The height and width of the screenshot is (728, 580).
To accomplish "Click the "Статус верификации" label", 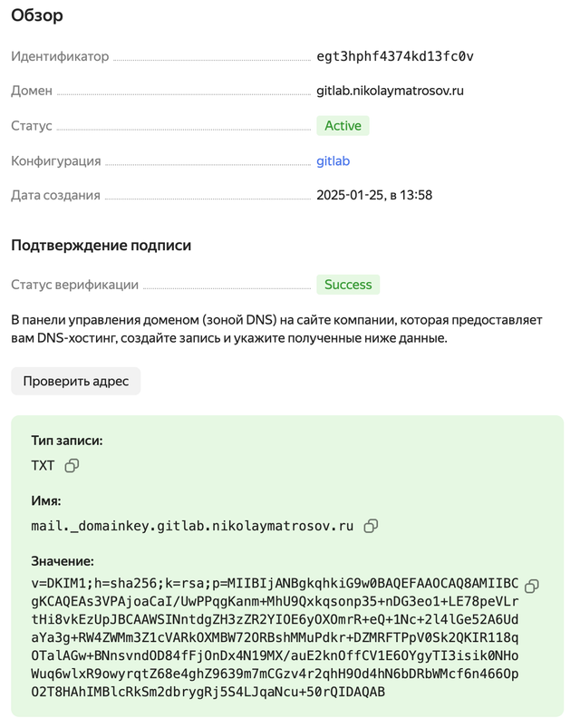I will click(74, 285).
